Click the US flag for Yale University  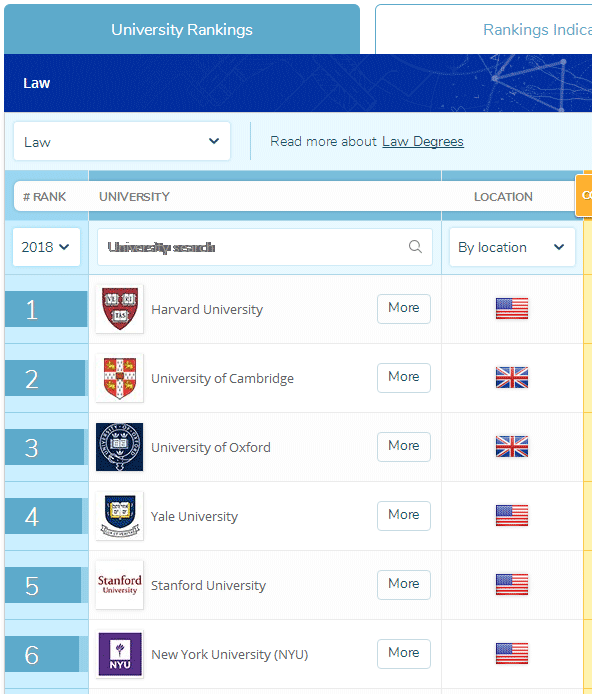pyautogui.click(x=512, y=516)
